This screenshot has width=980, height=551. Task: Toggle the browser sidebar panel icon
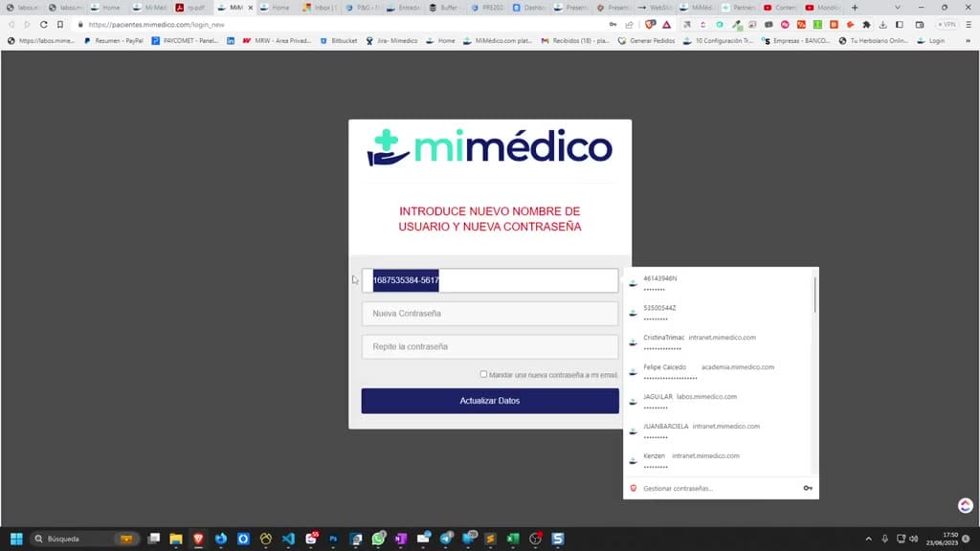[900, 24]
